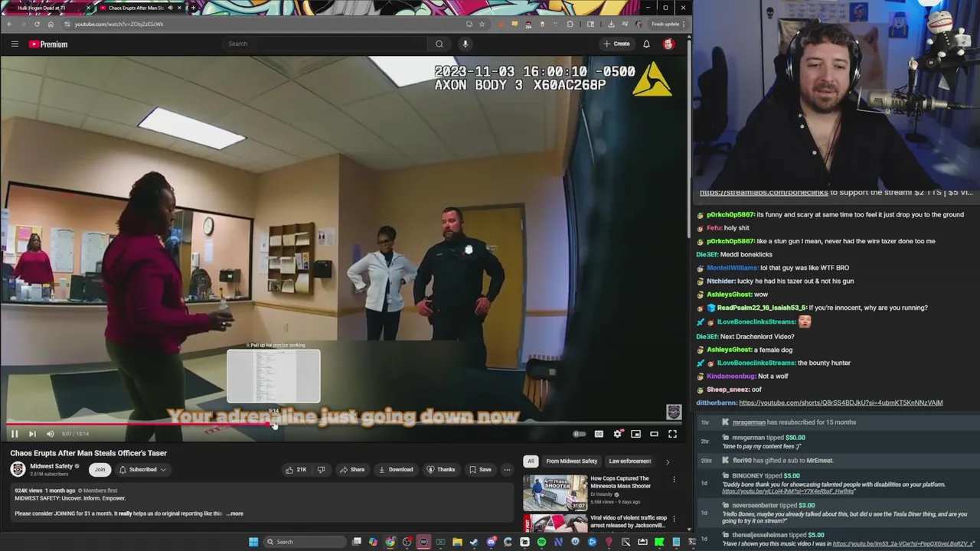Save the video to a playlist
This screenshot has width=980, height=551.
(x=480, y=469)
